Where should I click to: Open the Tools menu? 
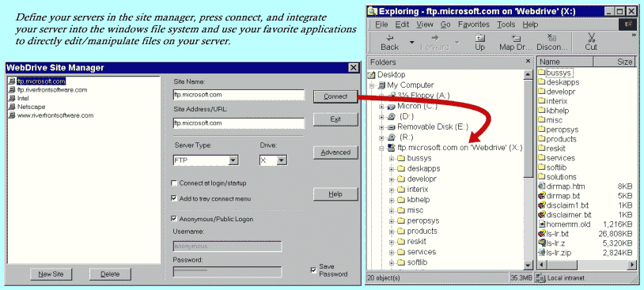tap(506, 24)
